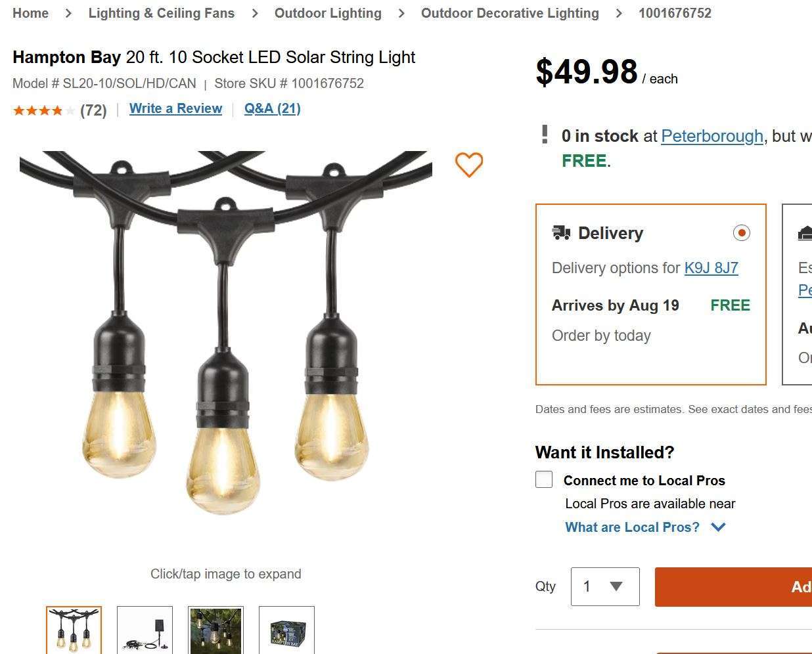Navigate to Outdoor Lighting breadcrumb

(x=328, y=13)
